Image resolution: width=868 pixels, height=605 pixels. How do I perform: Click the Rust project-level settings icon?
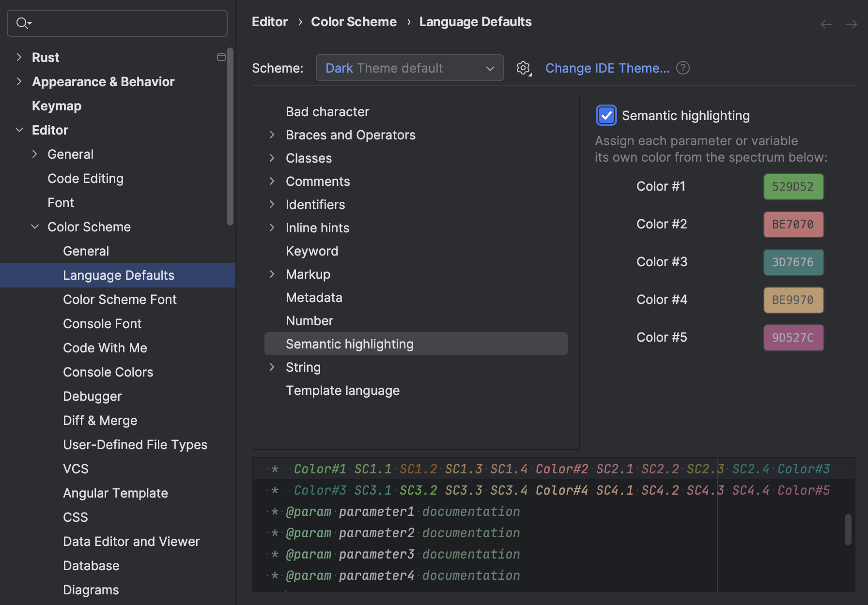(221, 57)
